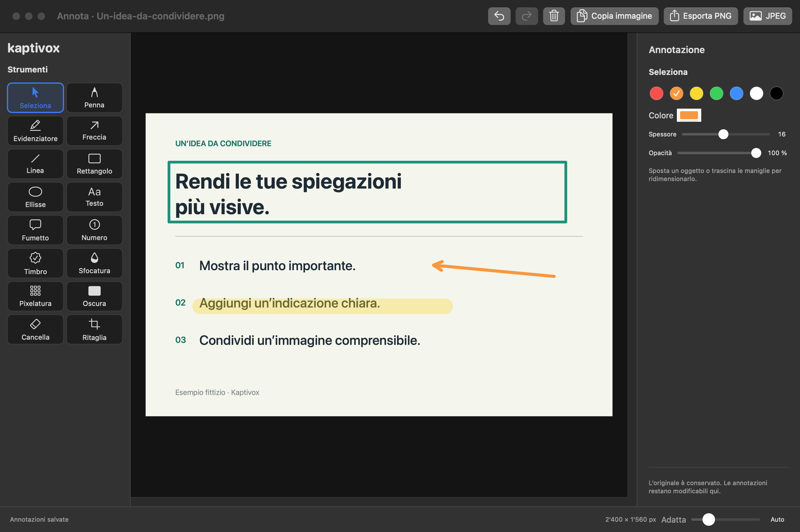Click the Auto zoom label
This screenshot has width=800, height=532.
coord(777,520)
